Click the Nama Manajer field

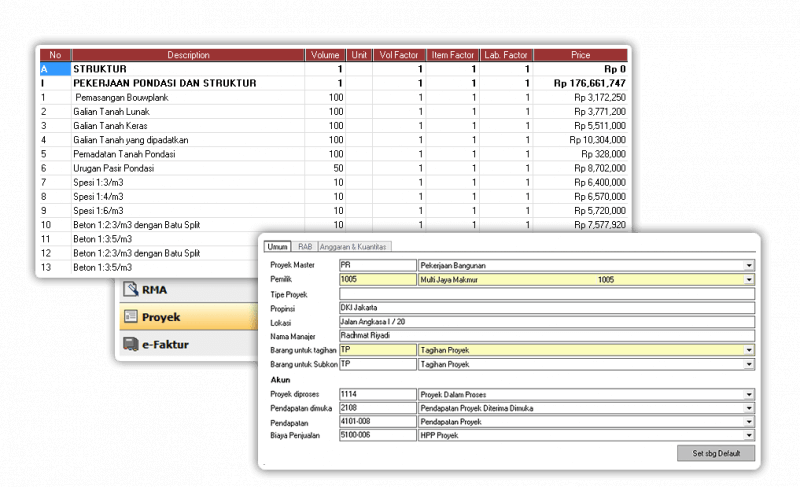click(547, 336)
